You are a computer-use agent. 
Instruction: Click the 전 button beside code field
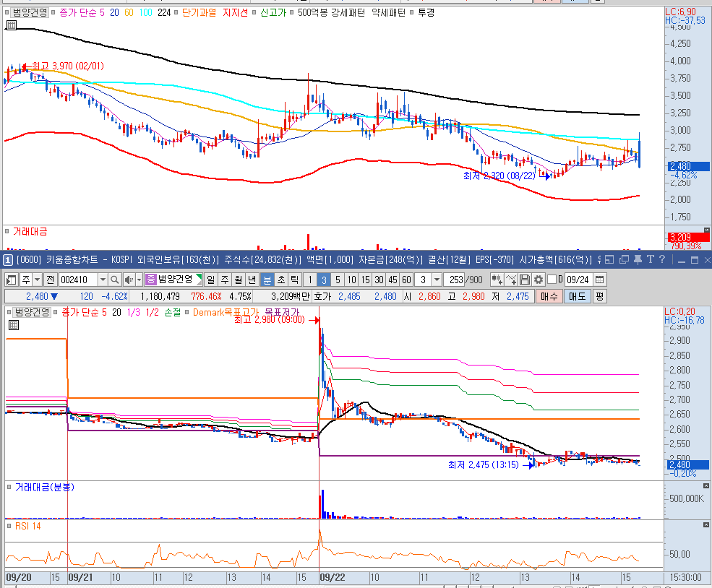(50, 280)
